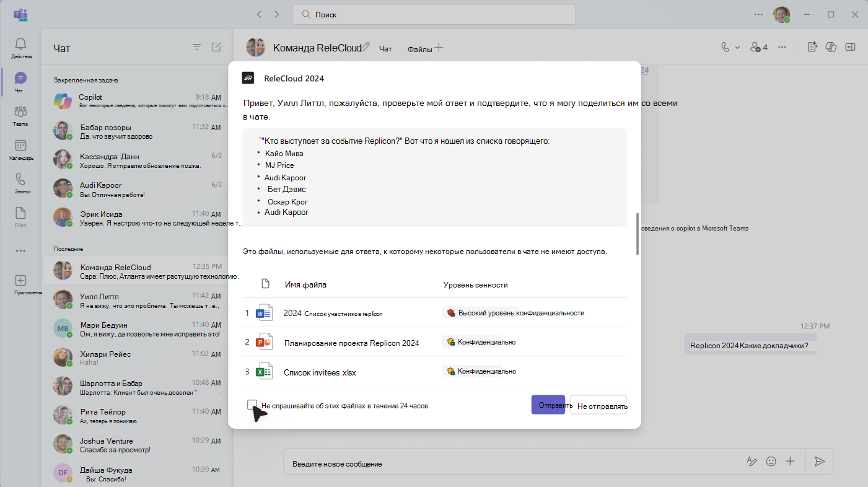
Task: Click the dialog's vertical scrollbar thumb
Action: [x=637, y=234]
